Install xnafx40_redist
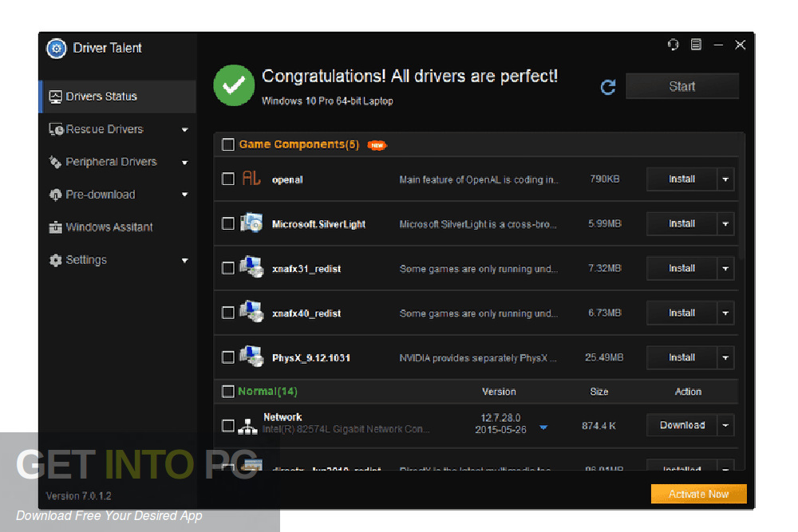The width and height of the screenshot is (798, 532). point(682,313)
